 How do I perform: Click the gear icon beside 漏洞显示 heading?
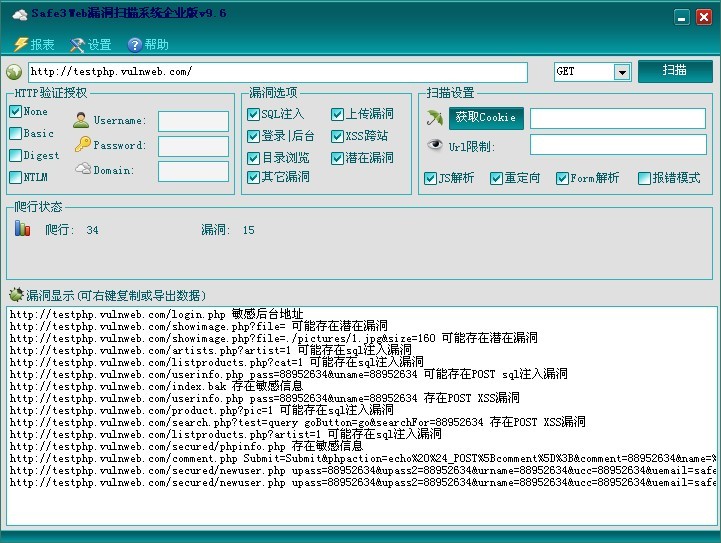point(15,295)
